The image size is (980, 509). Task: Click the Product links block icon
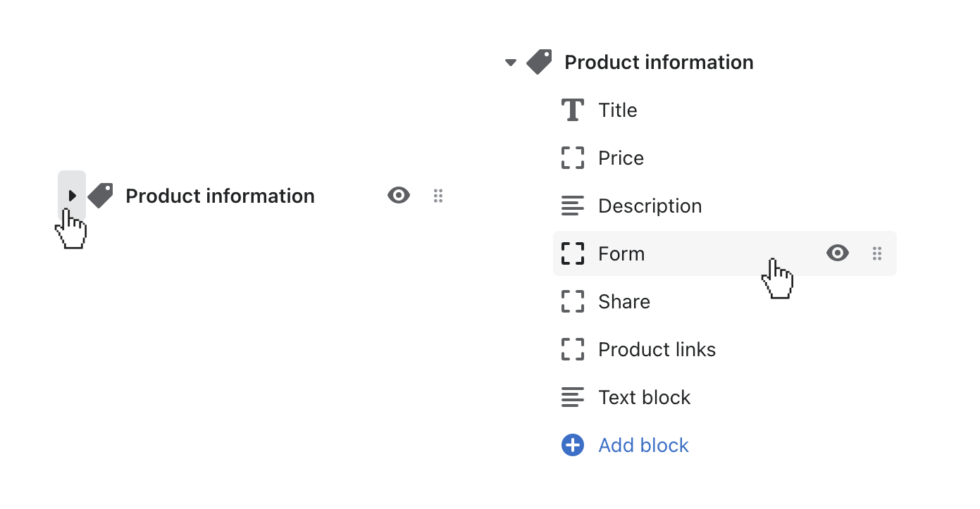point(573,349)
